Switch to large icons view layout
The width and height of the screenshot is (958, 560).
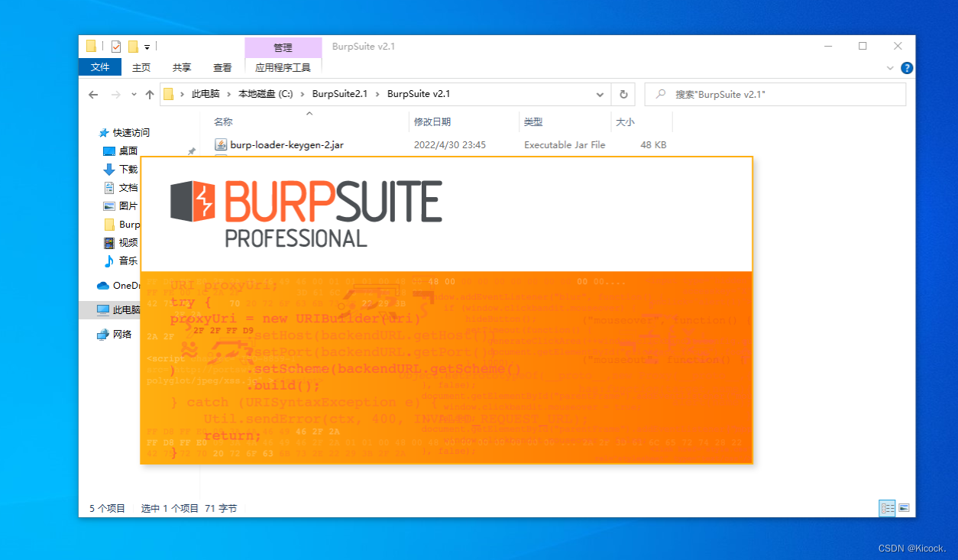click(x=904, y=507)
